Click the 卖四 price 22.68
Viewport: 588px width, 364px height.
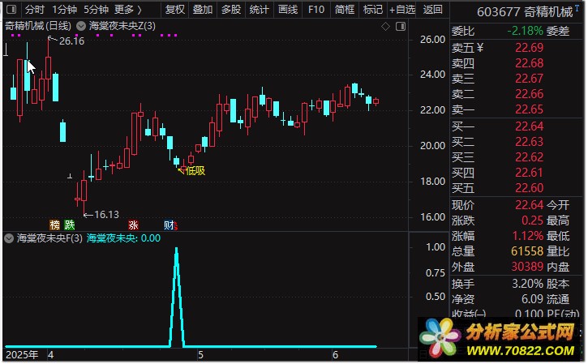click(529, 63)
